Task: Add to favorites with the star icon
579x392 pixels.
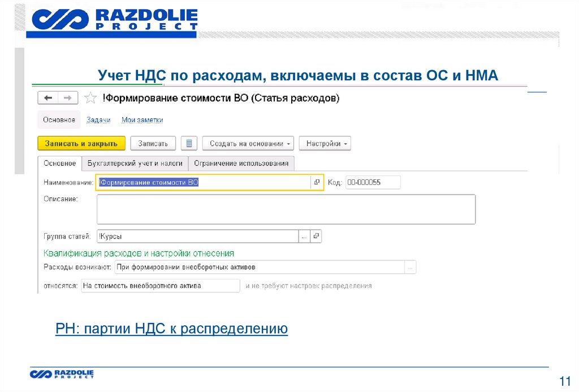Action: (x=90, y=98)
